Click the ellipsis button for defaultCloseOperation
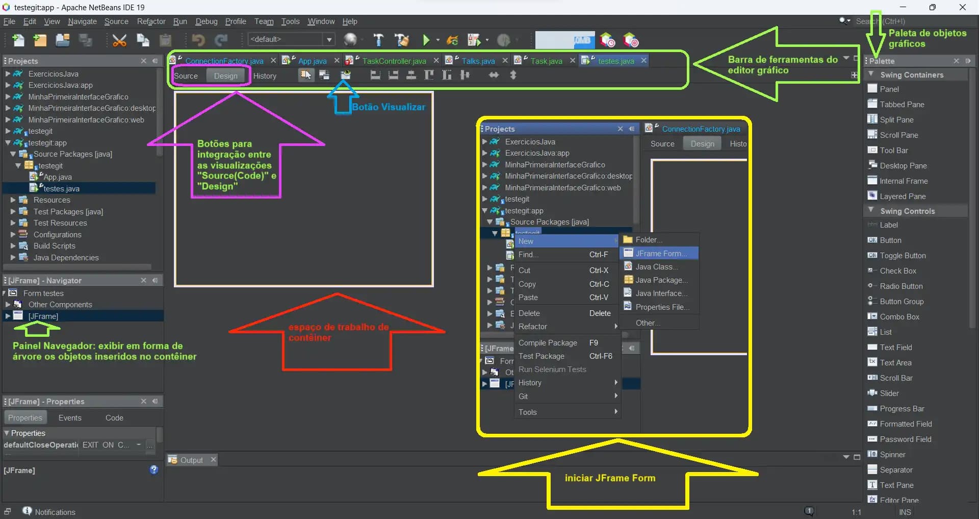 click(x=149, y=445)
